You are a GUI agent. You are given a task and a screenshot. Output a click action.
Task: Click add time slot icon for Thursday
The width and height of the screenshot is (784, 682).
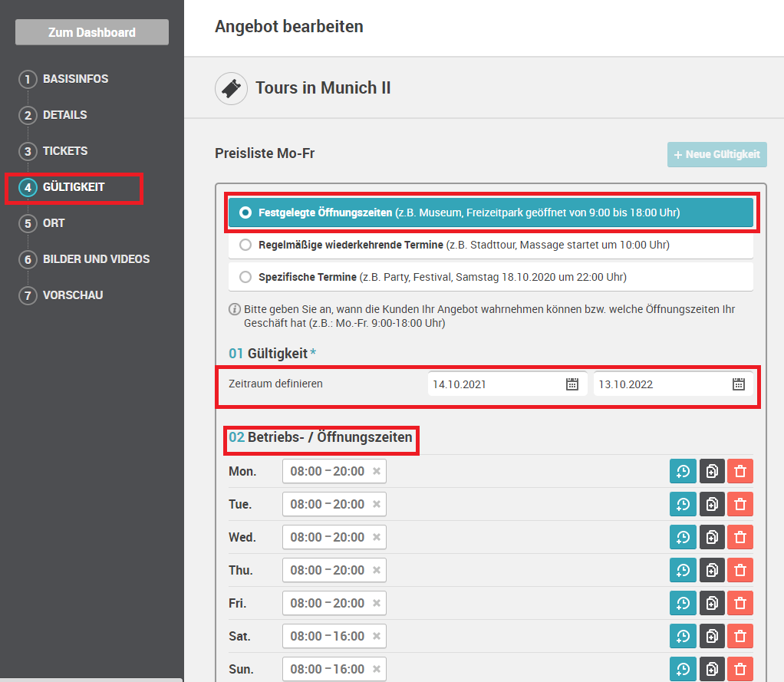click(683, 570)
